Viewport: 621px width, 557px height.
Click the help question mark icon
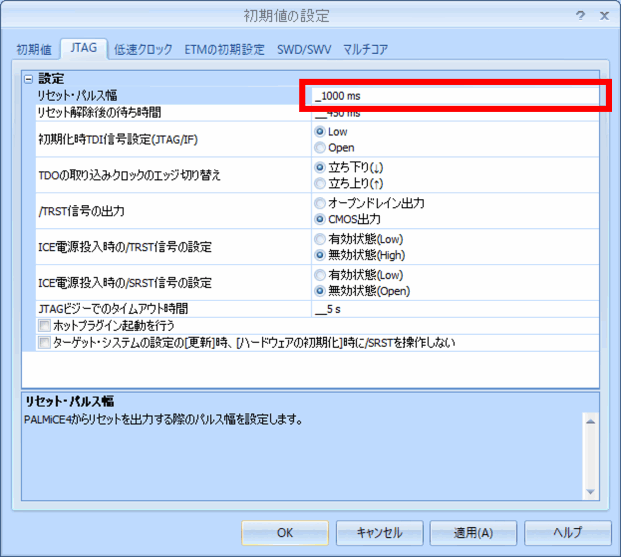pyautogui.click(x=581, y=16)
